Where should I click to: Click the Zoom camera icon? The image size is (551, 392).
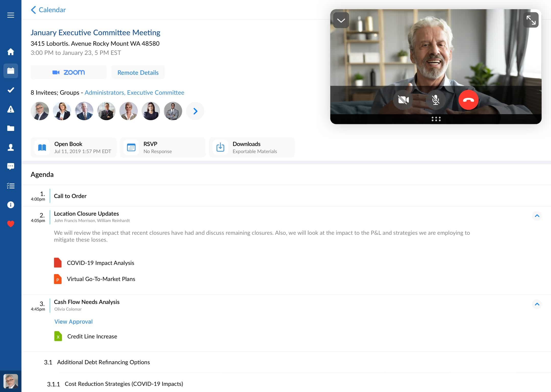(x=56, y=72)
